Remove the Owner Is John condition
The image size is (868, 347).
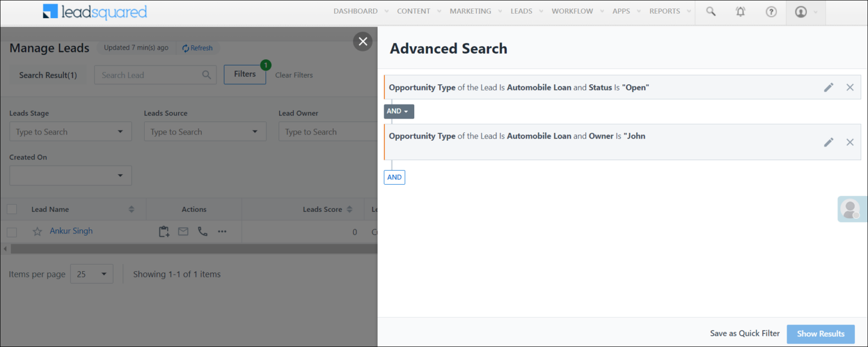pos(850,142)
